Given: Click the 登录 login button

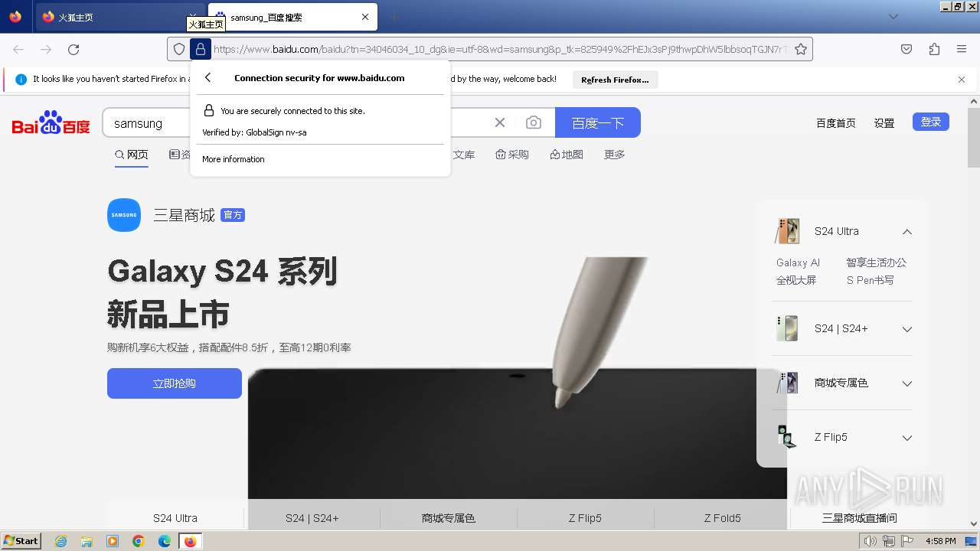Looking at the screenshot, I should [931, 122].
